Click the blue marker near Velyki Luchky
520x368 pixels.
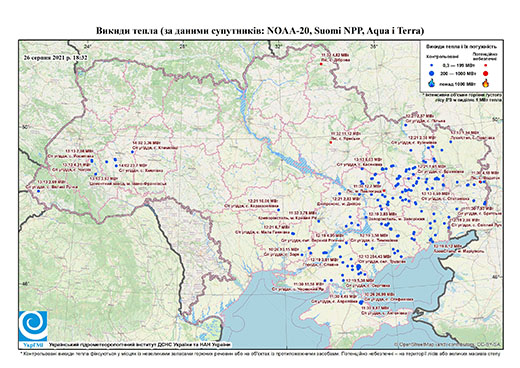[x=39, y=191]
